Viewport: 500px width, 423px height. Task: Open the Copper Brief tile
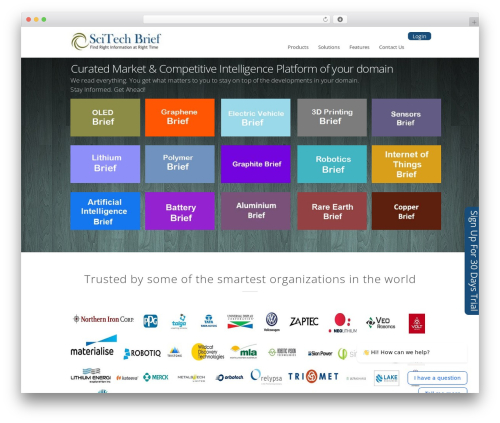click(x=406, y=211)
